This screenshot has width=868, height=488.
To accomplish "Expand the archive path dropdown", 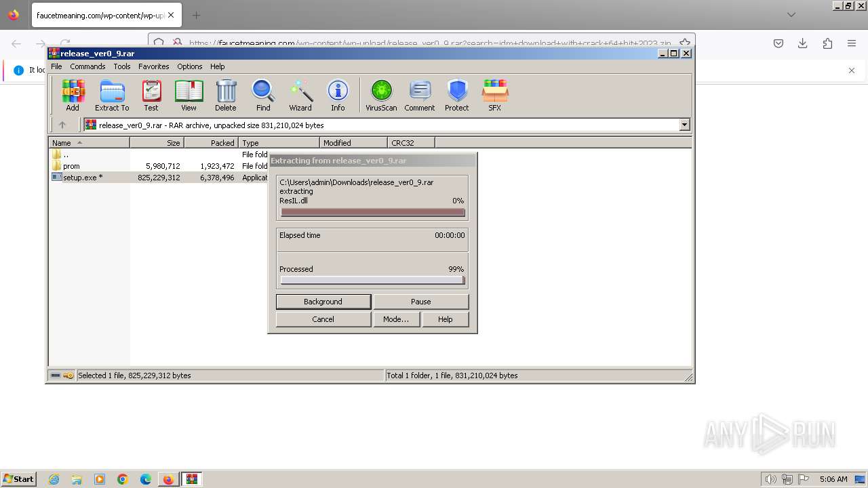I will pyautogui.click(x=684, y=125).
